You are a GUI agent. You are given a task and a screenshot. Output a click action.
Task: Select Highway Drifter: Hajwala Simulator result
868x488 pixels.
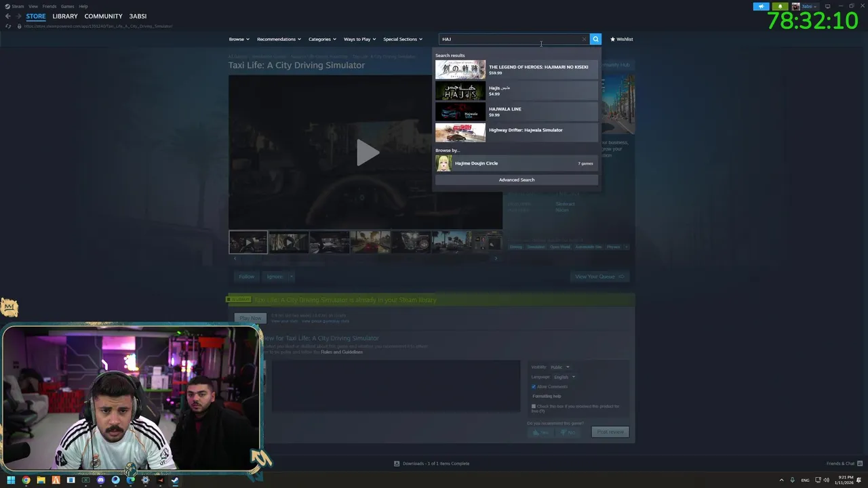517,133
